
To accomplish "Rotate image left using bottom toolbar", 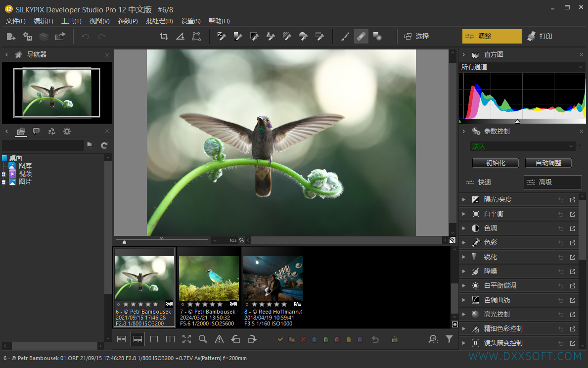I will [x=235, y=339].
